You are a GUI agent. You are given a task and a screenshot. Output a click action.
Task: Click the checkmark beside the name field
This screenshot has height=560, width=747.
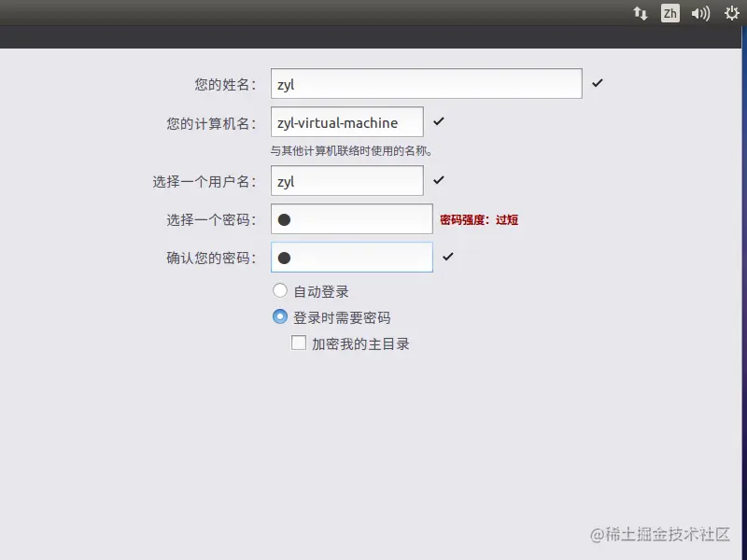tap(597, 83)
